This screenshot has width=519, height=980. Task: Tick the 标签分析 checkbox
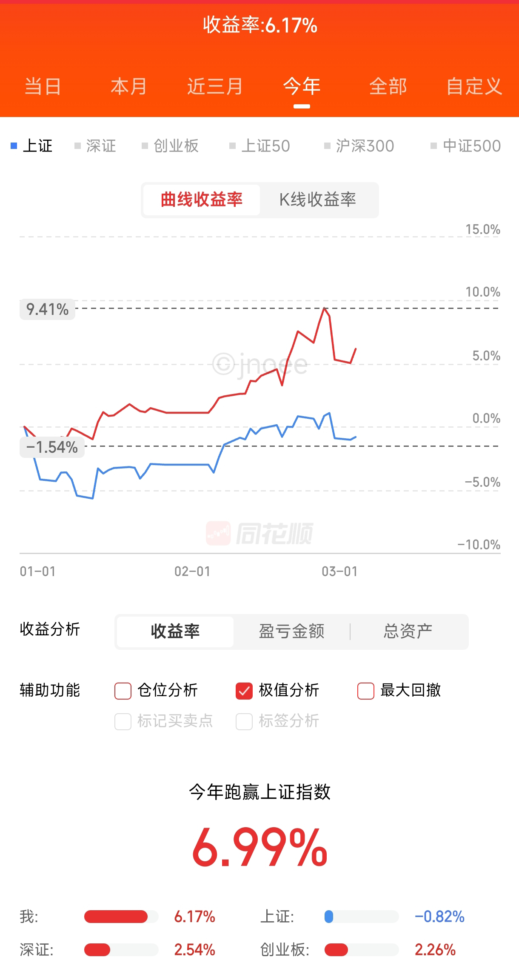[x=244, y=721]
